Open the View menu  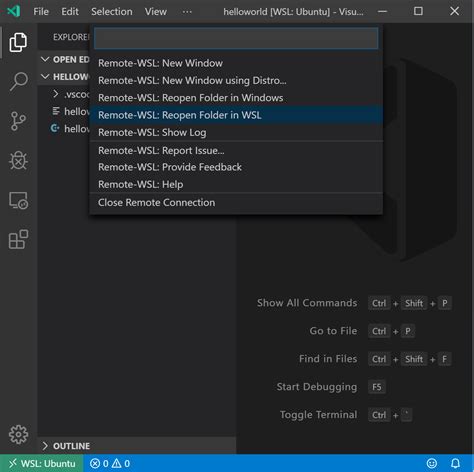pos(155,12)
